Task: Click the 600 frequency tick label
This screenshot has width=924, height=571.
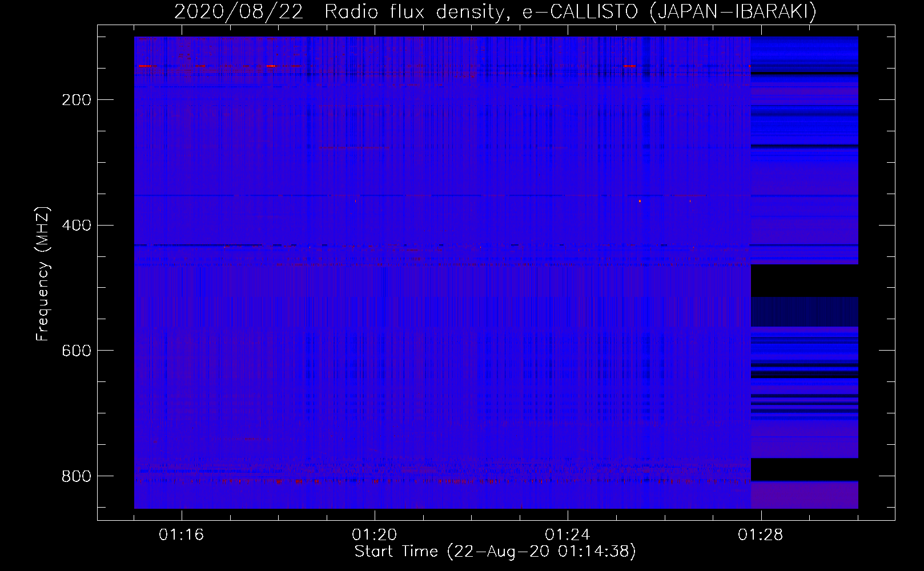Action: pyautogui.click(x=77, y=350)
